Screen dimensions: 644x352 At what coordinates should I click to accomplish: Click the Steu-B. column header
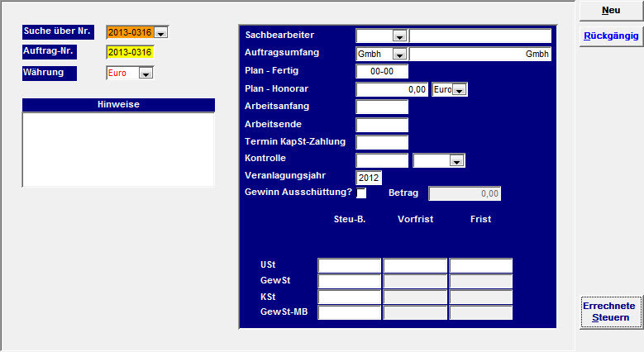(350, 219)
